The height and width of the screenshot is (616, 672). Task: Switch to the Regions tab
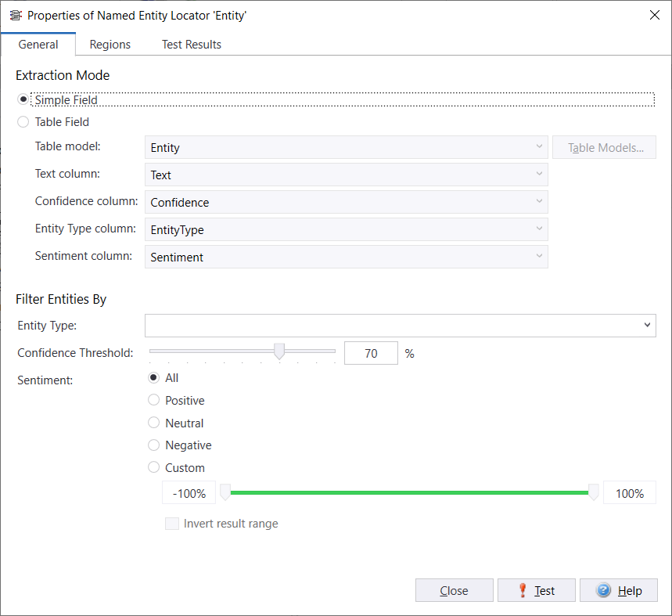pos(110,45)
